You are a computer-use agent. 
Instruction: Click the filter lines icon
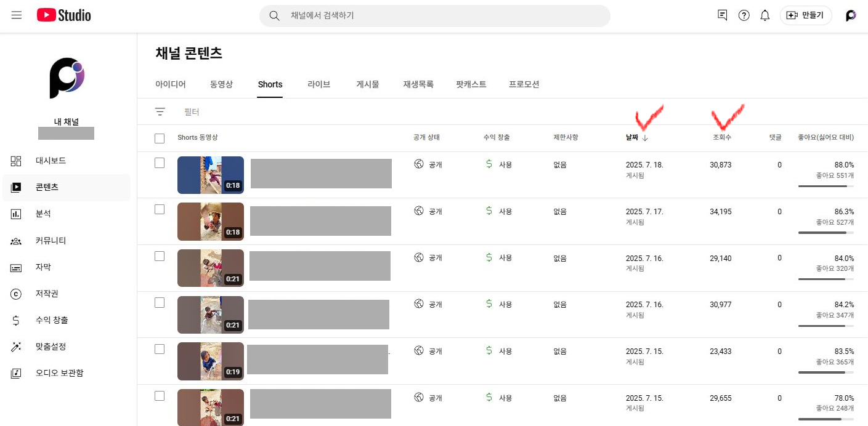pyautogui.click(x=160, y=112)
